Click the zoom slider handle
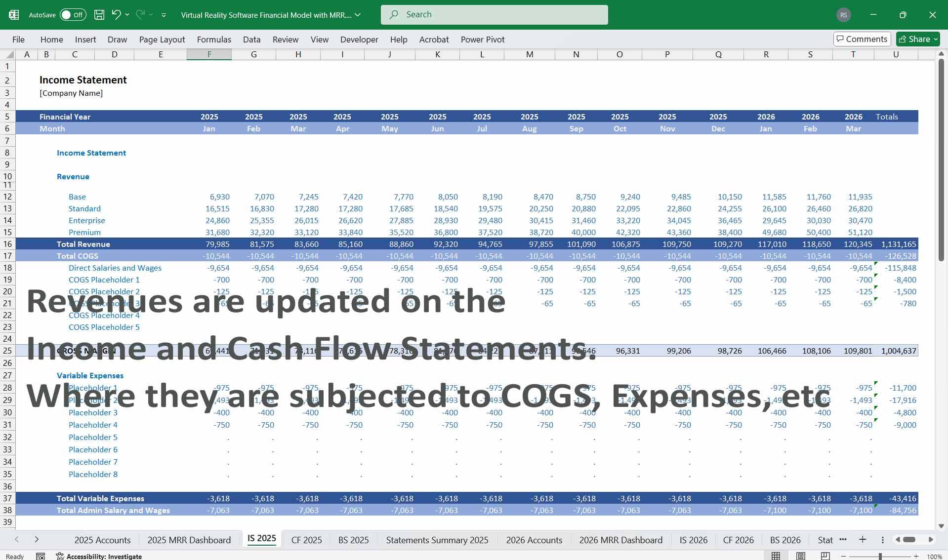 [x=880, y=556]
